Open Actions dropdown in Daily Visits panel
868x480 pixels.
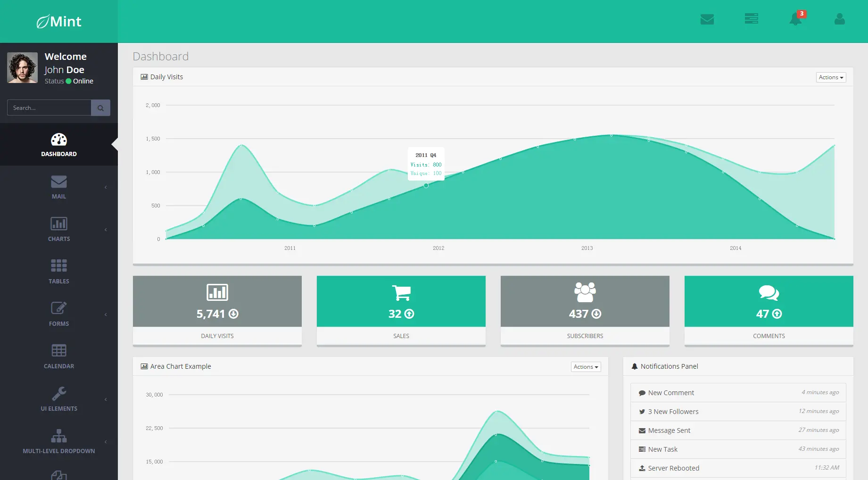click(x=831, y=77)
